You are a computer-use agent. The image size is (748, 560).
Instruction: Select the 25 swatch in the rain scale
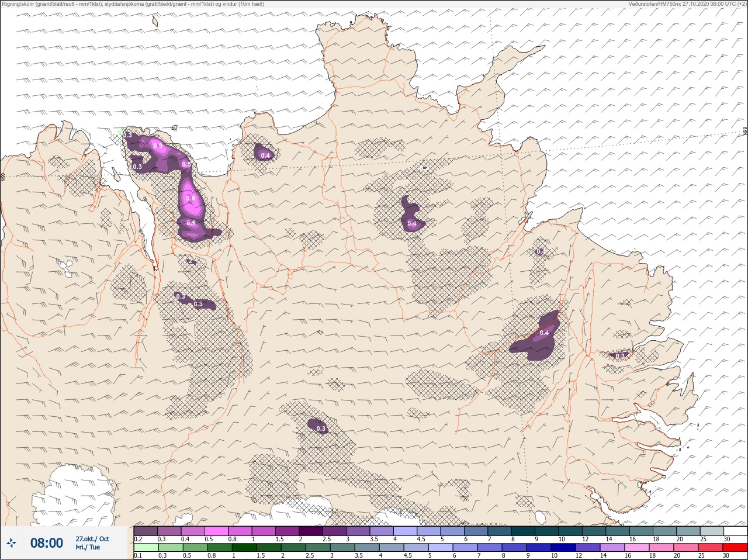coord(711,548)
